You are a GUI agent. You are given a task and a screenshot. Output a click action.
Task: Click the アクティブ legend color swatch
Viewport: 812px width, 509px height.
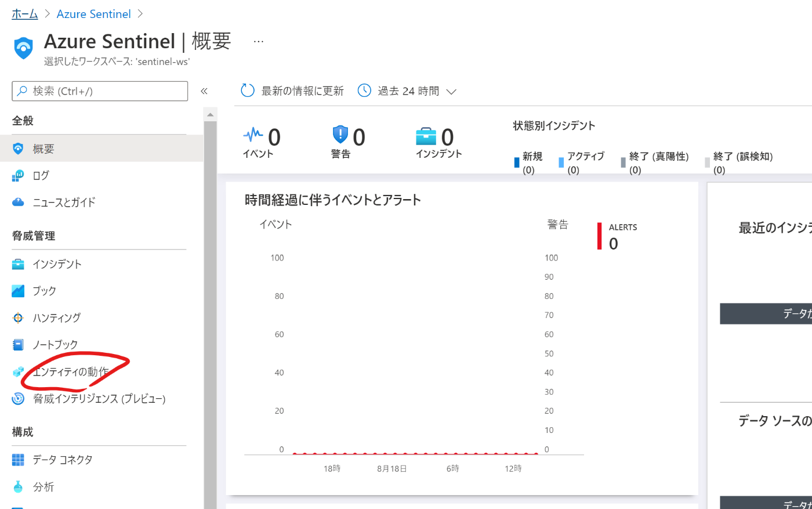561,163
